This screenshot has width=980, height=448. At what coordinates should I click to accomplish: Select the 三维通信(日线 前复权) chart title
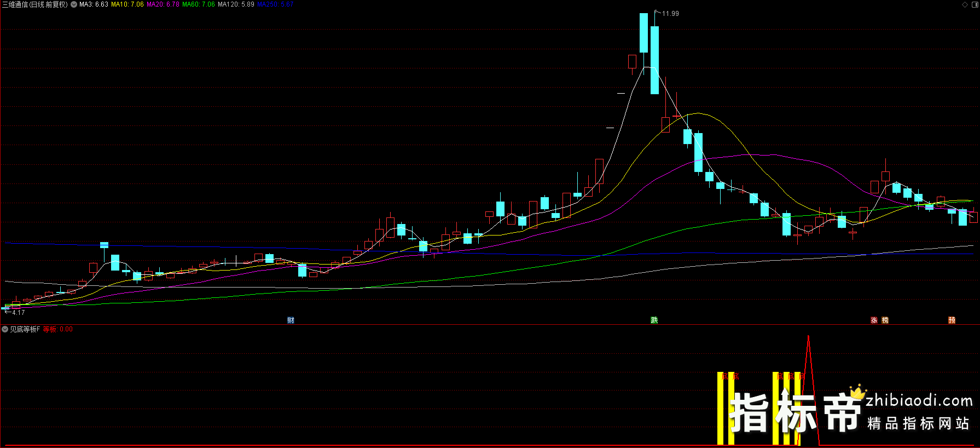35,4
